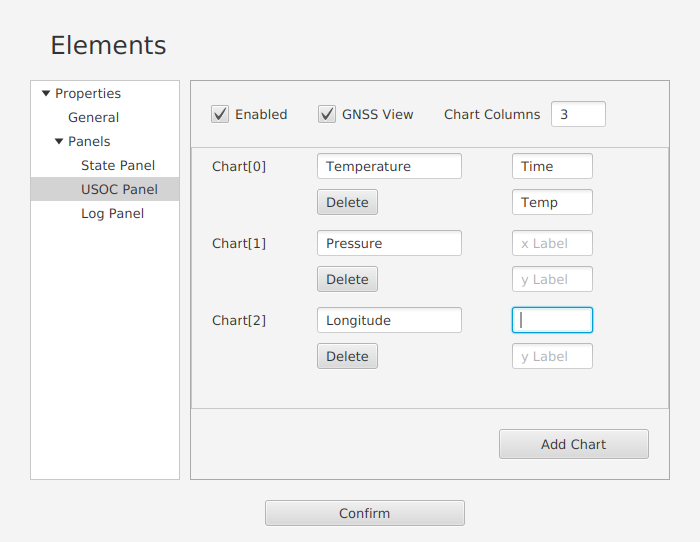Open the Log Panel item
Image resolution: width=700 pixels, height=542 pixels.
pos(112,213)
